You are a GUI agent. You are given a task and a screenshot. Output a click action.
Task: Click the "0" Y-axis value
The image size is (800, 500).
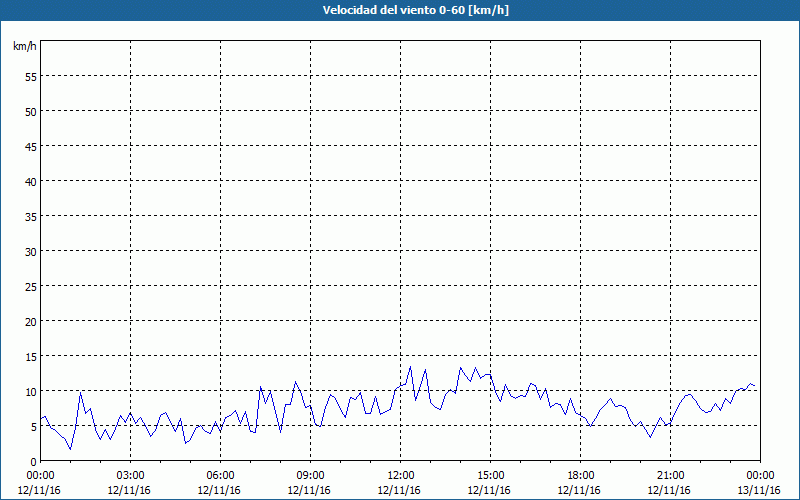pyautogui.click(x=34, y=461)
